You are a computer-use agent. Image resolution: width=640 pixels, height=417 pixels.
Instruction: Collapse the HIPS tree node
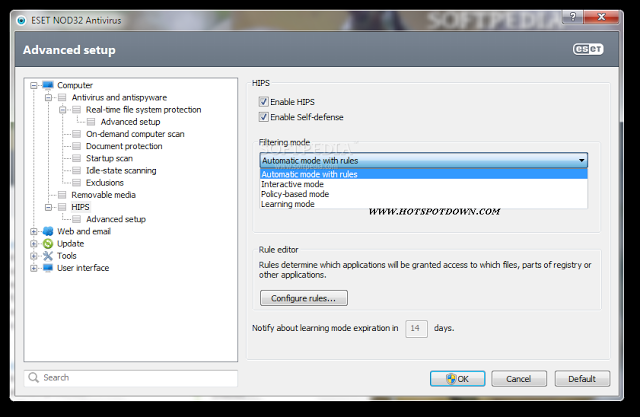point(48,207)
